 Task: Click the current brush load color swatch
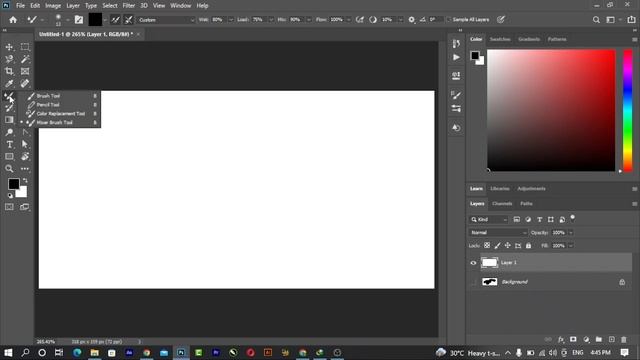95,20
